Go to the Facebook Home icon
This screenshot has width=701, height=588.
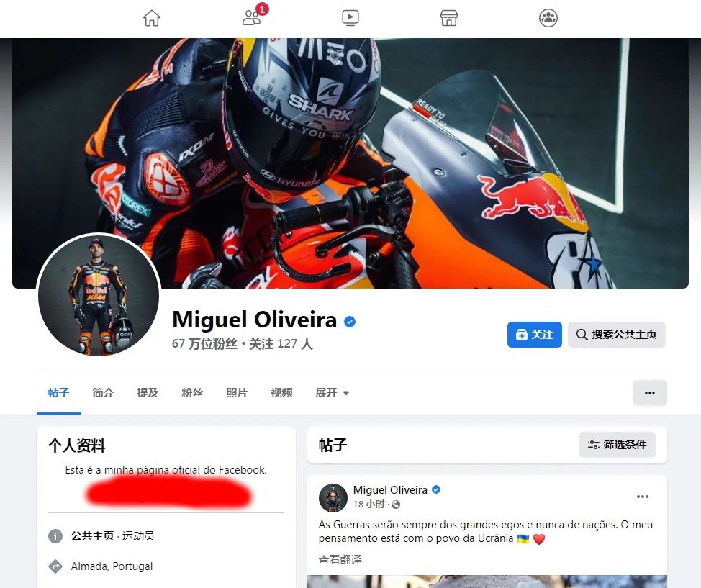(x=152, y=18)
